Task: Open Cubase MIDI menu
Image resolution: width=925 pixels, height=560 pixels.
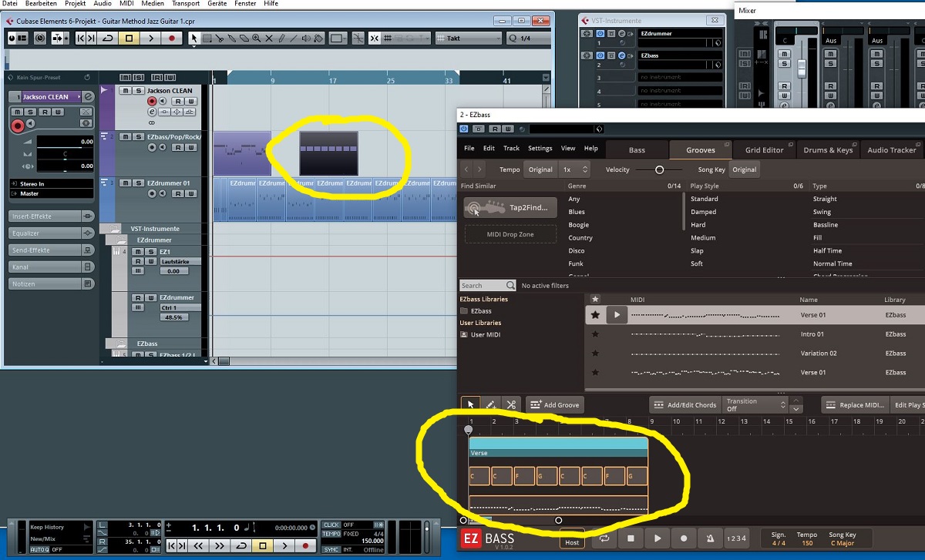Action: [x=126, y=4]
